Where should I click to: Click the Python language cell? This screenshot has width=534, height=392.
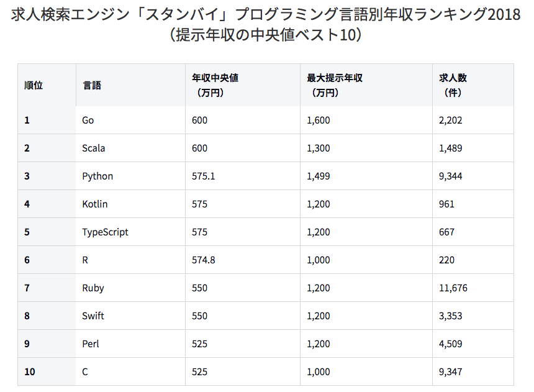point(97,176)
